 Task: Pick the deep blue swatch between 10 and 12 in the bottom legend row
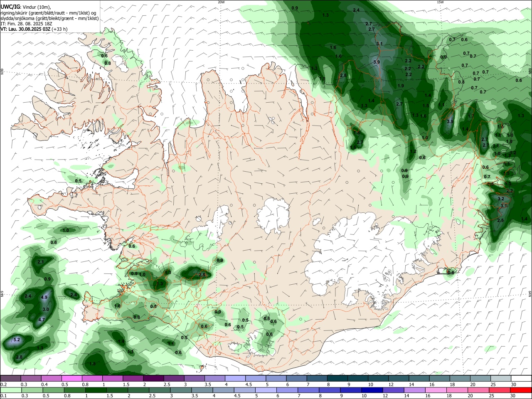372,390
